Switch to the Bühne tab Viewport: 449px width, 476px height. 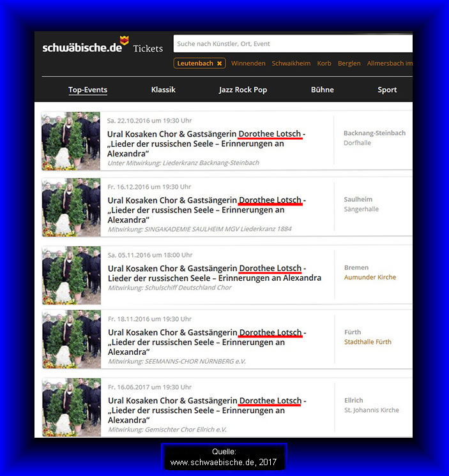tap(323, 90)
